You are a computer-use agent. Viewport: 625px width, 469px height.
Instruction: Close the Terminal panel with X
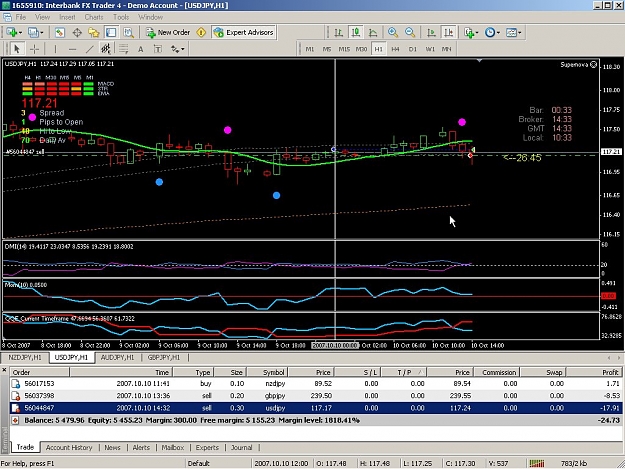point(4,370)
